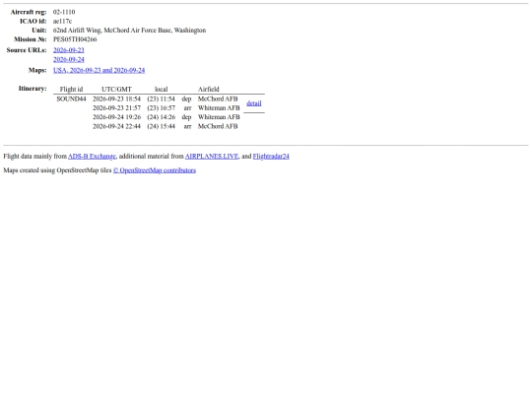Click the UTC time 2026-09-23 18:54
The height and width of the screenshot is (399, 532).
point(116,99)
